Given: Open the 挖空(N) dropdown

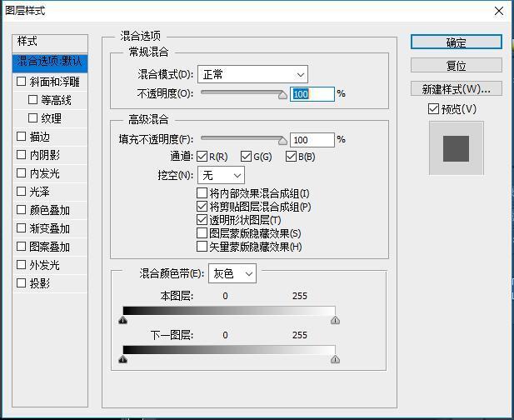Looking at the screenshot, I should pos(222,175).
